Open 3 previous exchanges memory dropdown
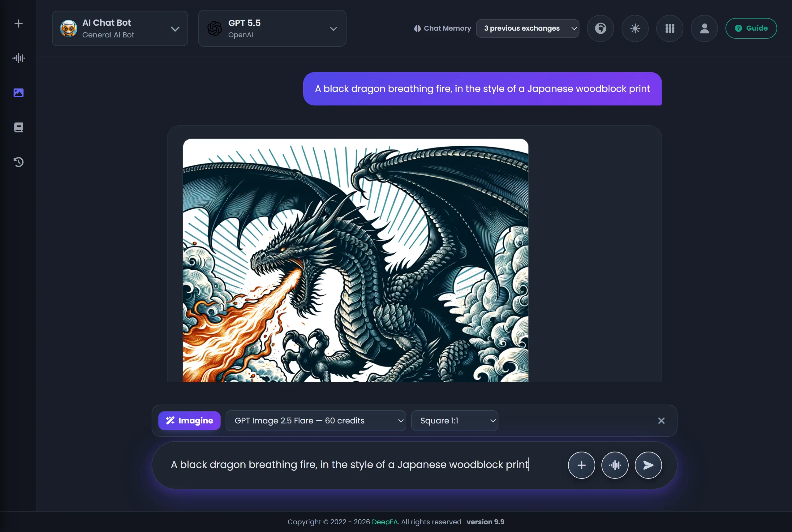The width and height of the screenshot is (792, 532). pos(527,28)
